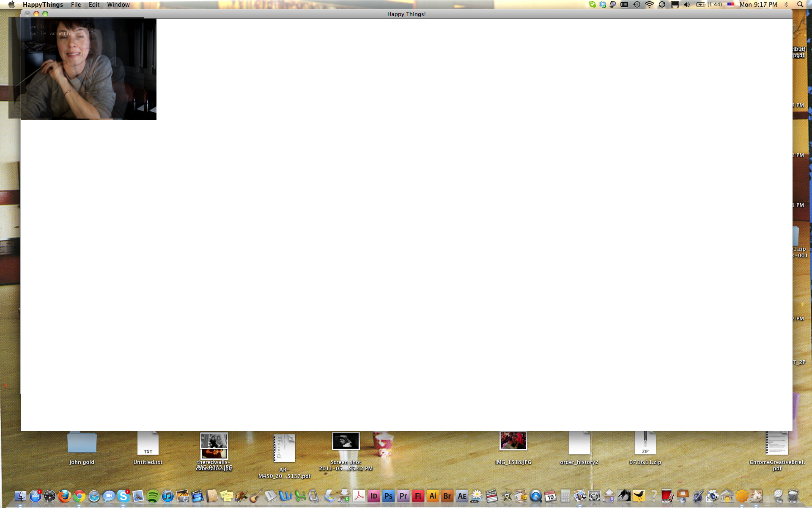Open the US flag input menu
Image resolution: width=812 pixels, height=508 pixels.
tap(730, 5)
